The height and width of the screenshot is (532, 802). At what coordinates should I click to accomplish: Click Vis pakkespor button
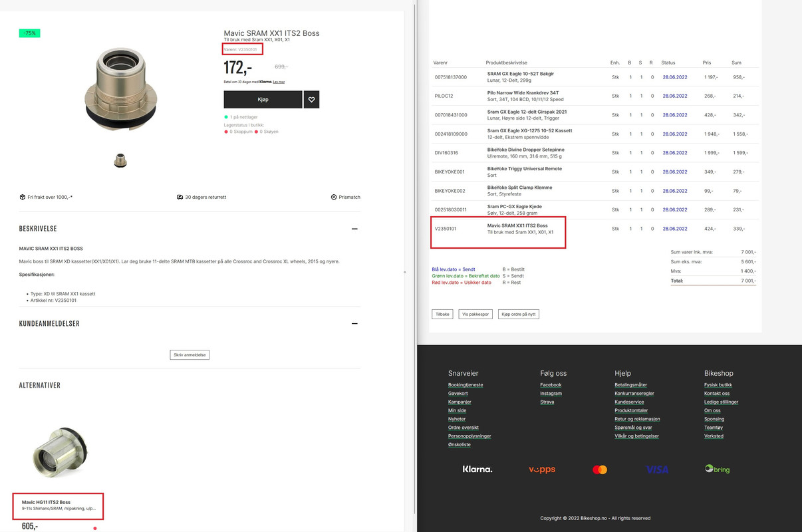coord(475,314)
